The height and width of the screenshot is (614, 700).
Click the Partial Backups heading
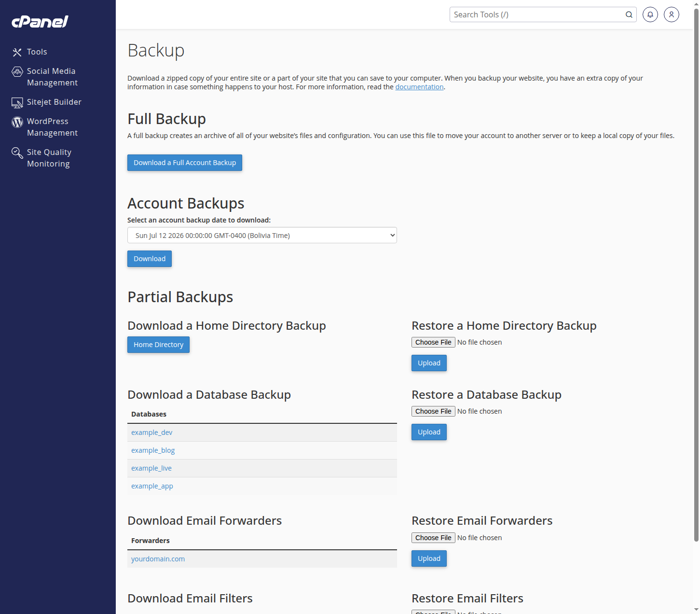(180, 297)
